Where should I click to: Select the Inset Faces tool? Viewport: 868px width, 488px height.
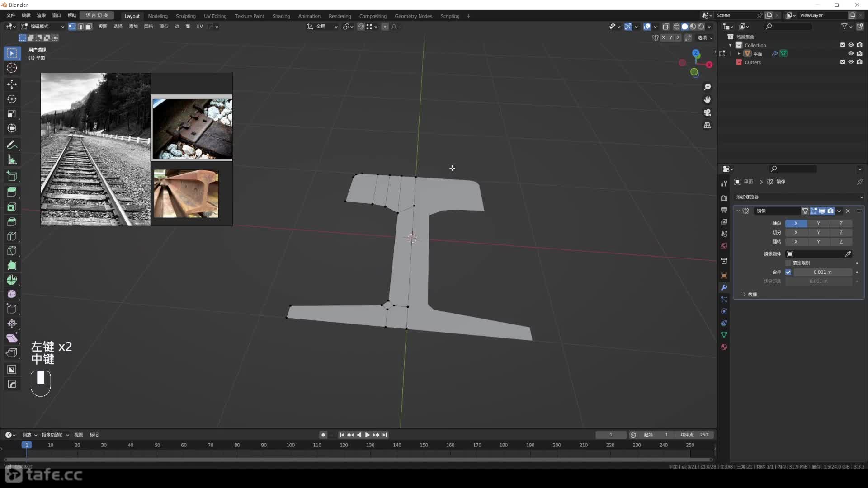pyautogui.click(x=12, y=207)
